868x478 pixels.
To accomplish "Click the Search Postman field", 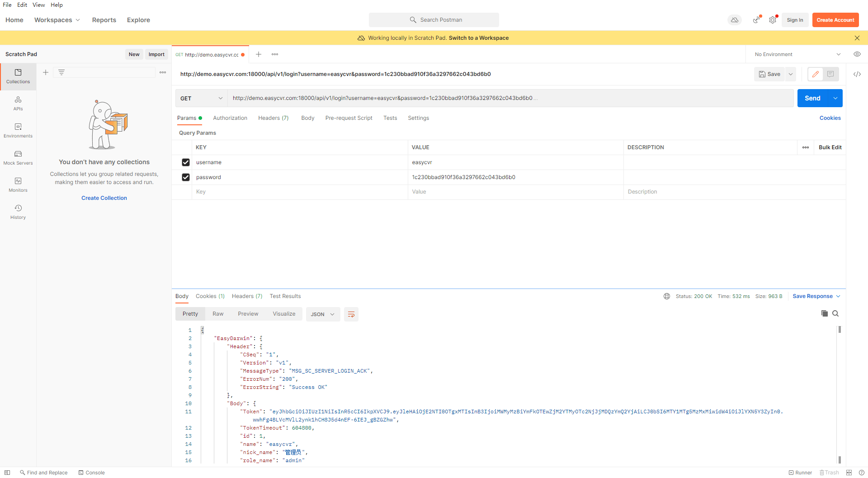I will tap(434, 20).
